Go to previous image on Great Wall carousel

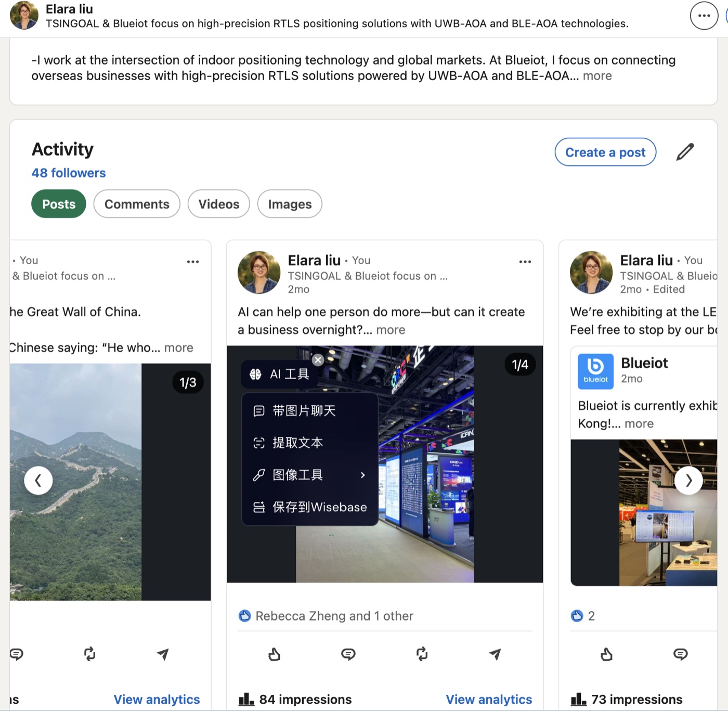click(x=38, y=481)
